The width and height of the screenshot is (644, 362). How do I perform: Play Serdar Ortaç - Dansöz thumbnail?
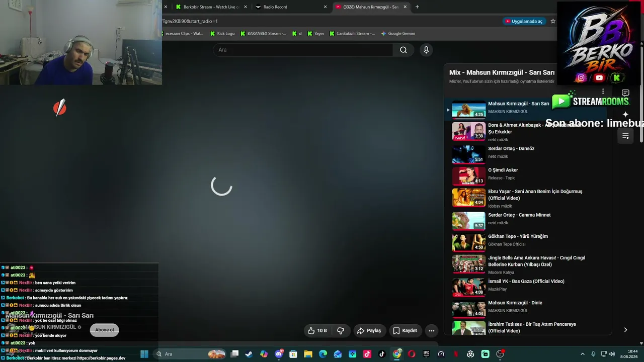tap(468, 154)
